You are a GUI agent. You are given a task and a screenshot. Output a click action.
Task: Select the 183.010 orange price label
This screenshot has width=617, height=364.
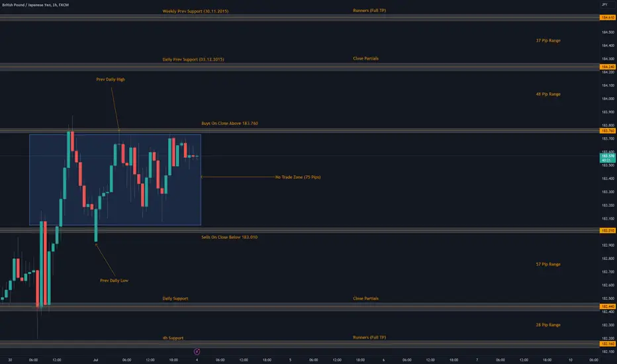608,230
